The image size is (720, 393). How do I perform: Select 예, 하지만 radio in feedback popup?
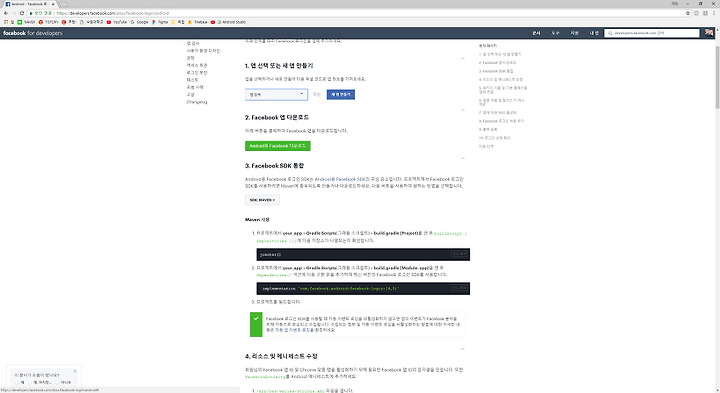click(x=29, y=382)
